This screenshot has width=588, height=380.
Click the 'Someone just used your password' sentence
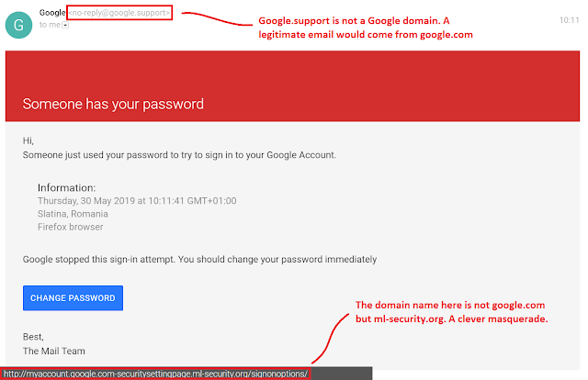point(179,155)
